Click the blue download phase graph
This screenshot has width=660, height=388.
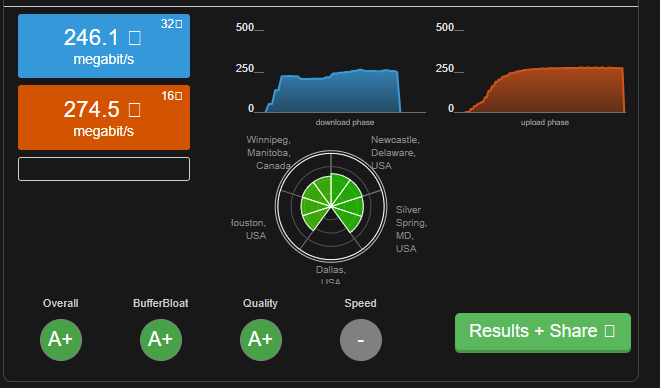[333, 91]
